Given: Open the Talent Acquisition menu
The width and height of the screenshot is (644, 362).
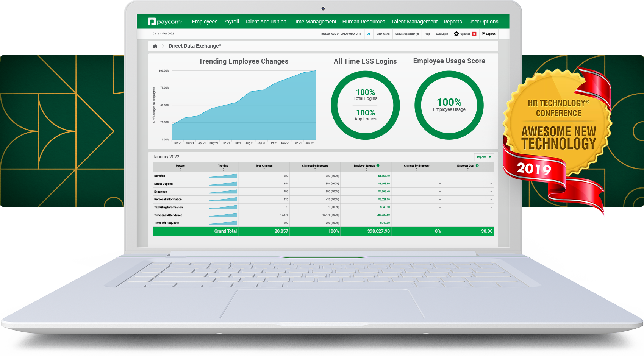Looking at the screenshot, I should (265, 22).
